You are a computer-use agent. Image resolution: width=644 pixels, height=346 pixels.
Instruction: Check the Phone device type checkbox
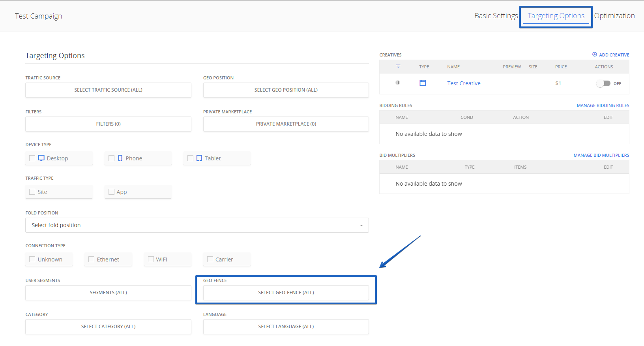pyautogui.click(x=111, y=158)
